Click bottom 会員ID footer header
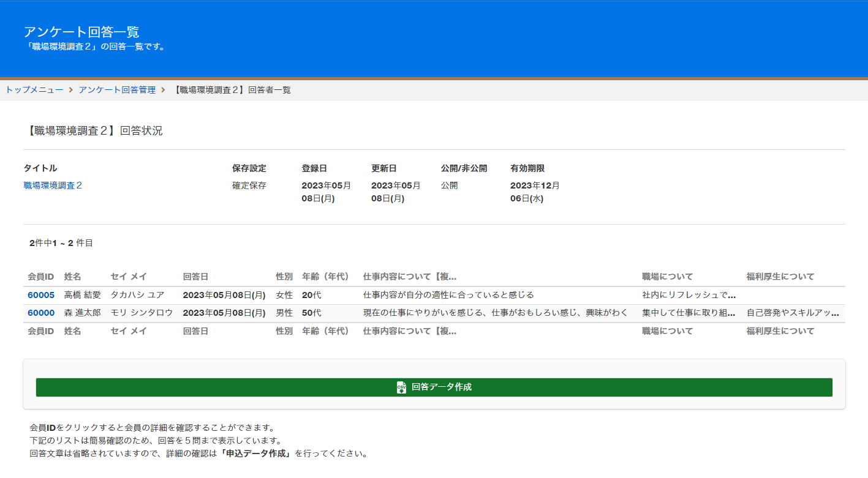Screen dimensions: 868x478 click(41, 331)
